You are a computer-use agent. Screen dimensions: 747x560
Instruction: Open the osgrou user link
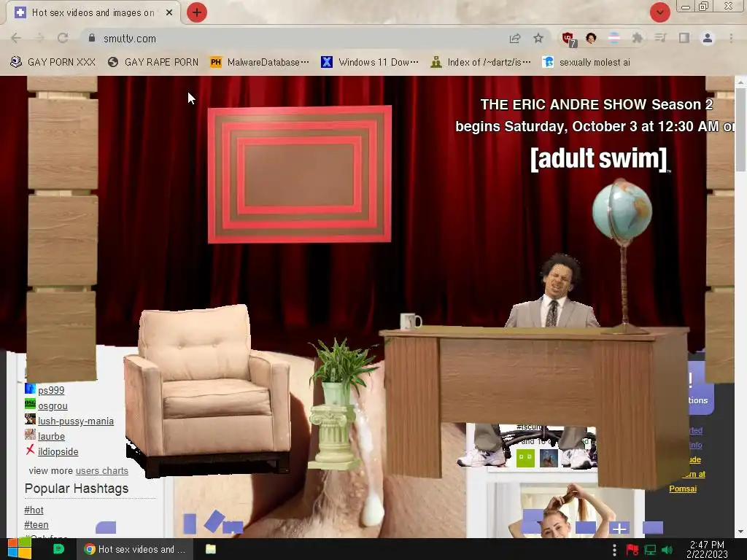[x=53, y=405]
